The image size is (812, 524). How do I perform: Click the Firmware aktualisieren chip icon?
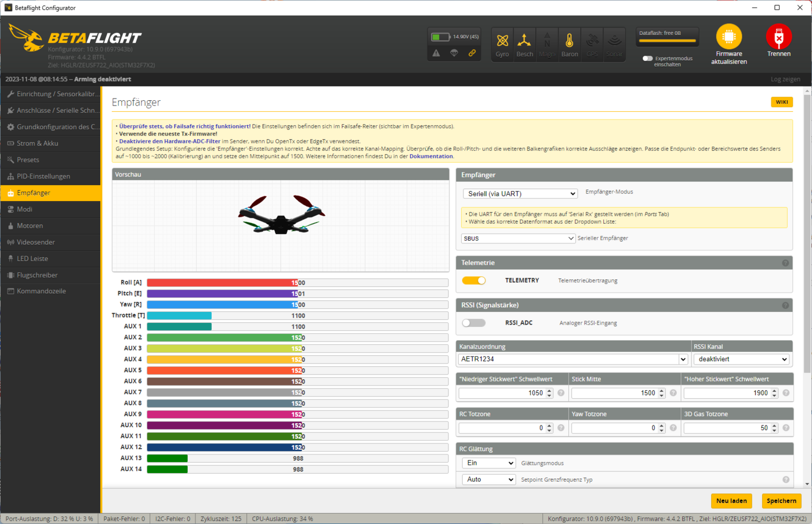[728, 37]
